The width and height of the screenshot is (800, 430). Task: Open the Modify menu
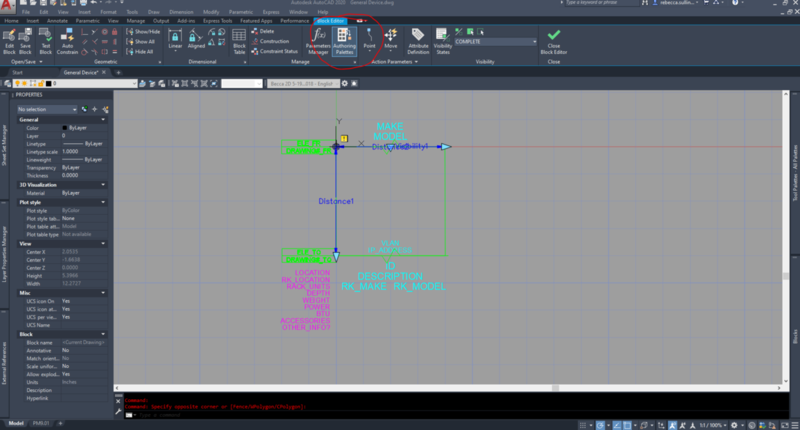click(211, 12)
